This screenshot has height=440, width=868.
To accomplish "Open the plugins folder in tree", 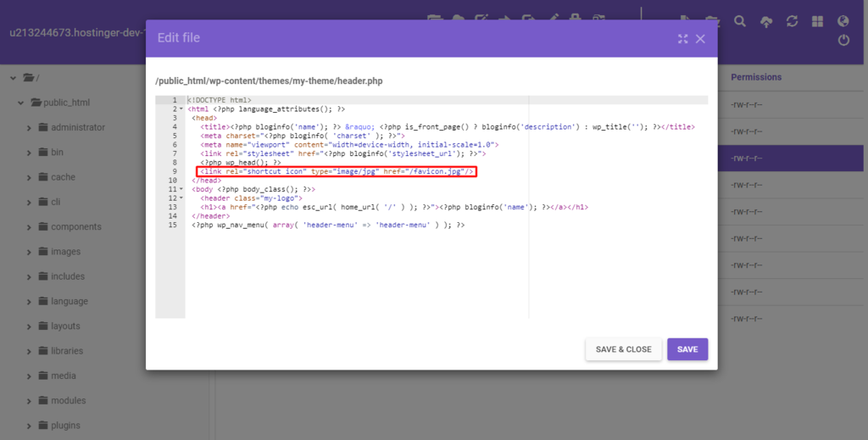I will pos(65,426).
